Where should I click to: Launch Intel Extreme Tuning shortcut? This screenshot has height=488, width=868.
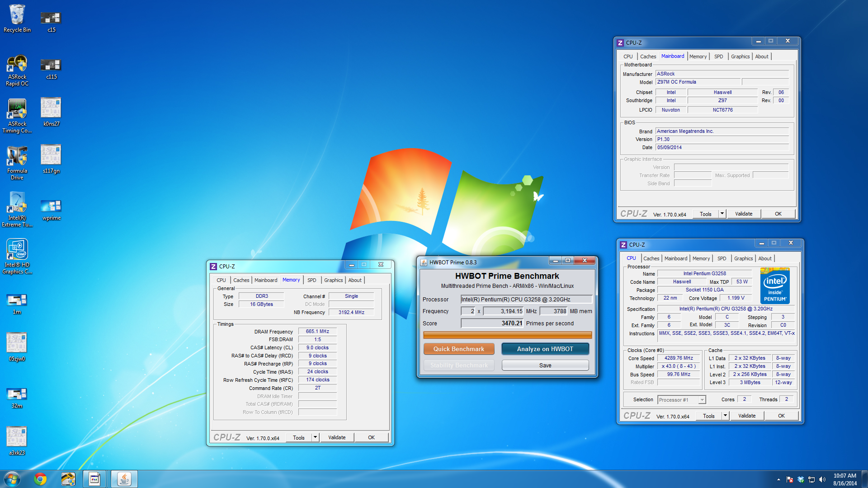coord(17,210)
